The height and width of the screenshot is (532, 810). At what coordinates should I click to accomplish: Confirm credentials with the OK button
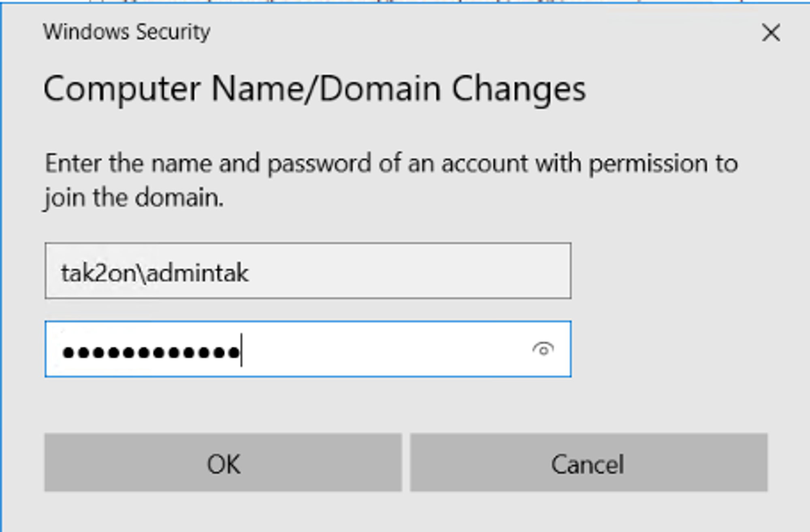pyautogui.click(x=223, y=462)
